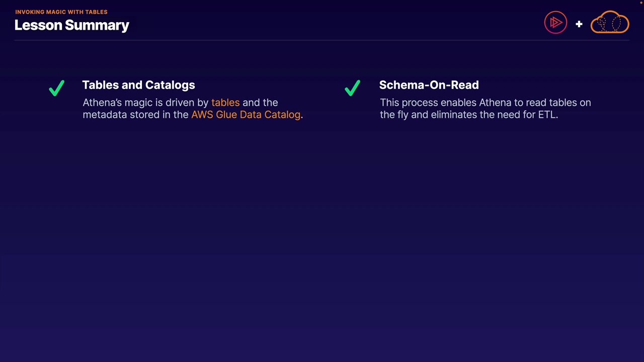Screen dimensions: 644x362
Task: Click the green checkmark beside Schema-On-Read
Action: [353, 88]
